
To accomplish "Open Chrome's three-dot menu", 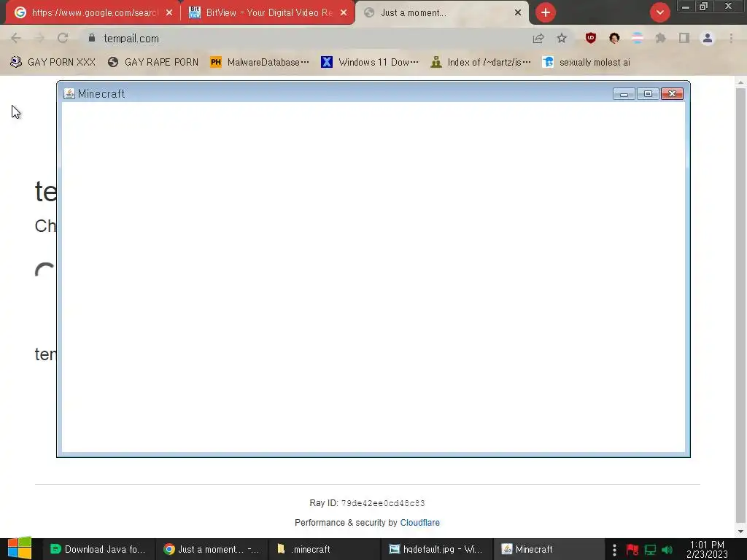I will [731, 38].
